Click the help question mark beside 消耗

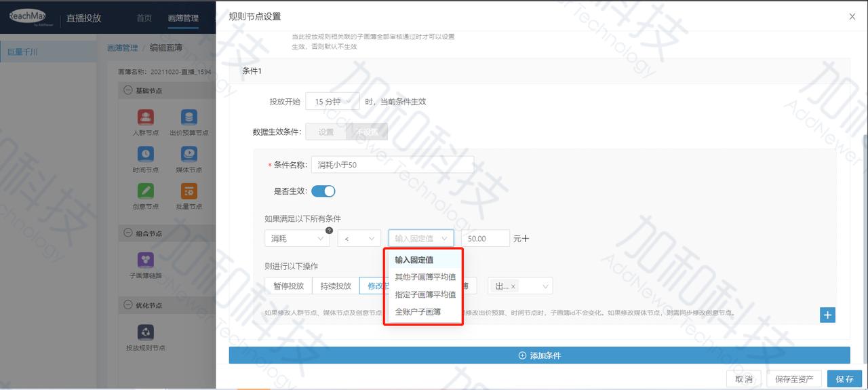[x=329, y=231]
